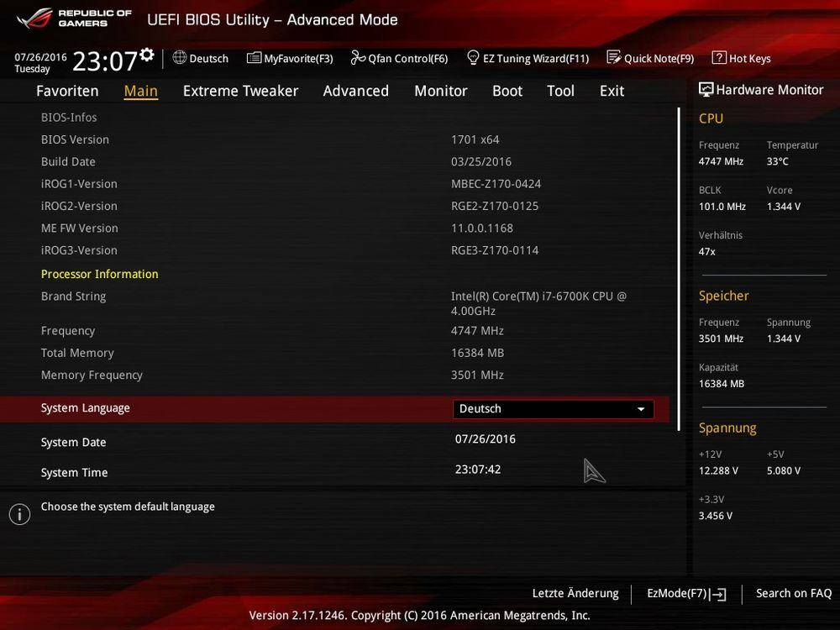The width and height of the screenshot is (840, 630).
Task: Click the main panel vertical scrollbar
Action: pyautogui.click(x=679, y=269)
